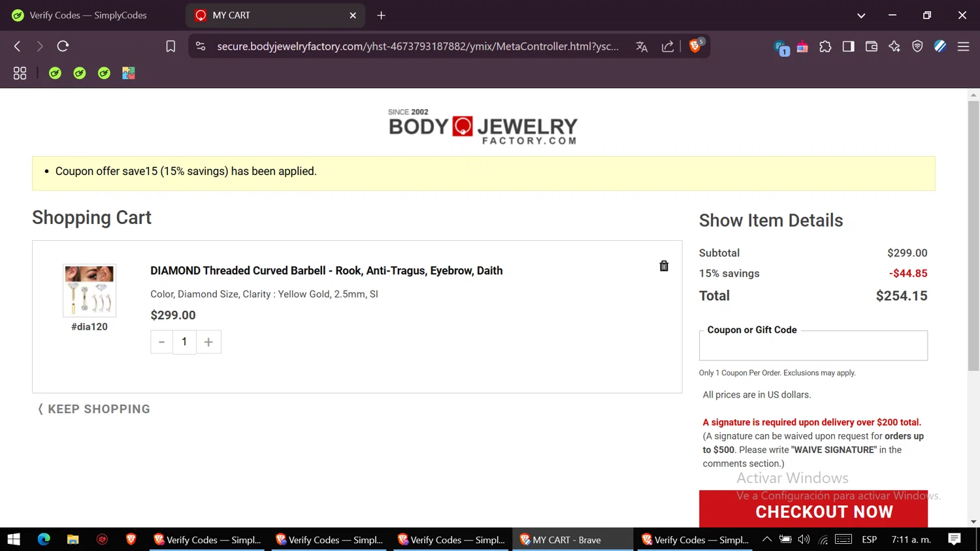Open the Windows Start menu

[x=14, y=539]
